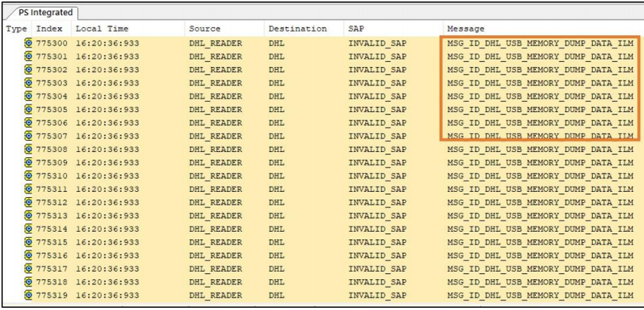Click the type icon for row 775317
The height and width of the screenshot is (310, 644).
click(29, 269)
